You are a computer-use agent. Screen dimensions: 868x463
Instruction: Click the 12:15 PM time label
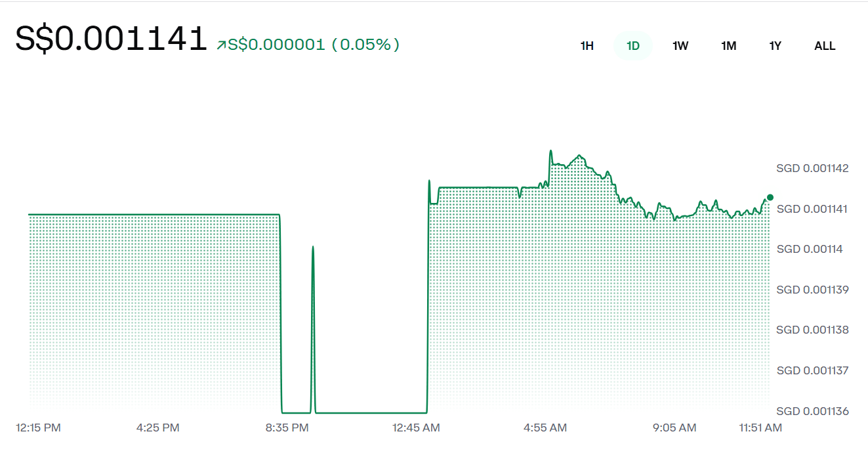coord(38,428)
